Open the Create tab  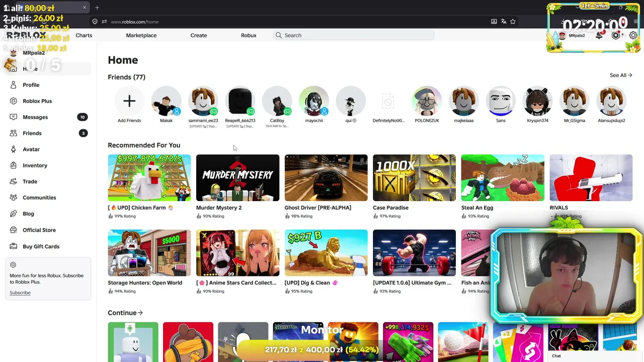click(199, 35)
